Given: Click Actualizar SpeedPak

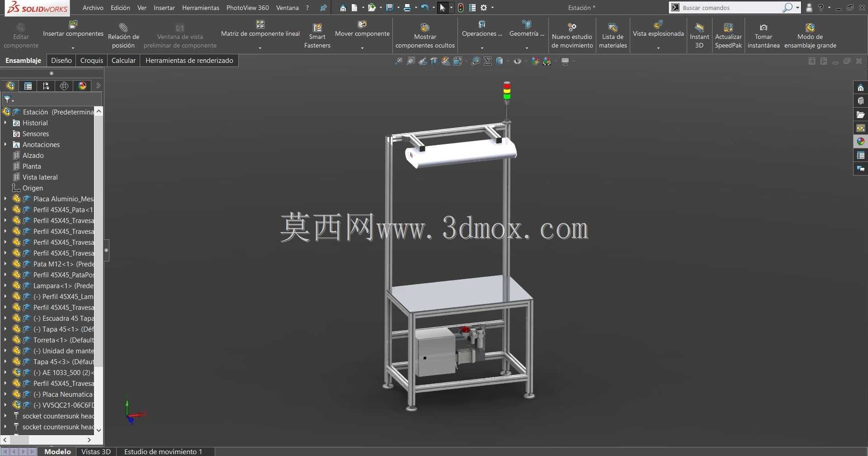Looking at the screenshot, I should tap(728, 36).
